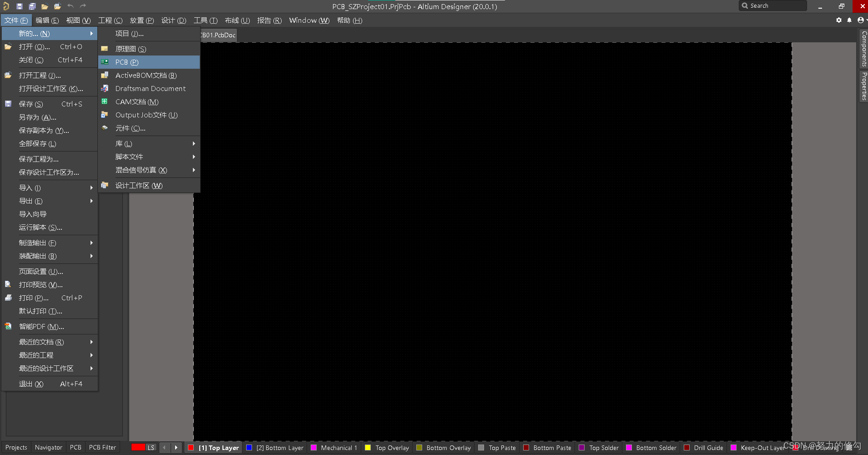The image size is (868, 455).
Task: Expand 最近的工程 submenu
Action: (x=50, y=355)
